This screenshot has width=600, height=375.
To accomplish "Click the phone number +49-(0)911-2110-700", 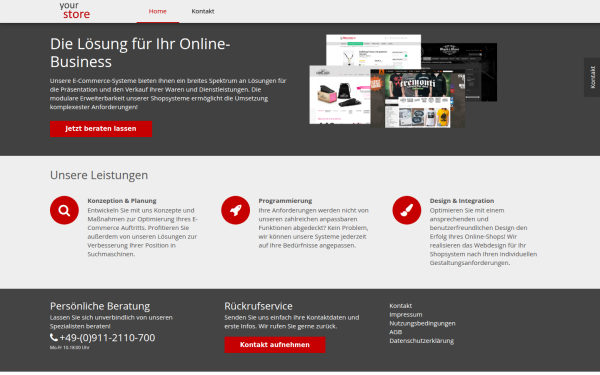I will (x=107, y=338).
